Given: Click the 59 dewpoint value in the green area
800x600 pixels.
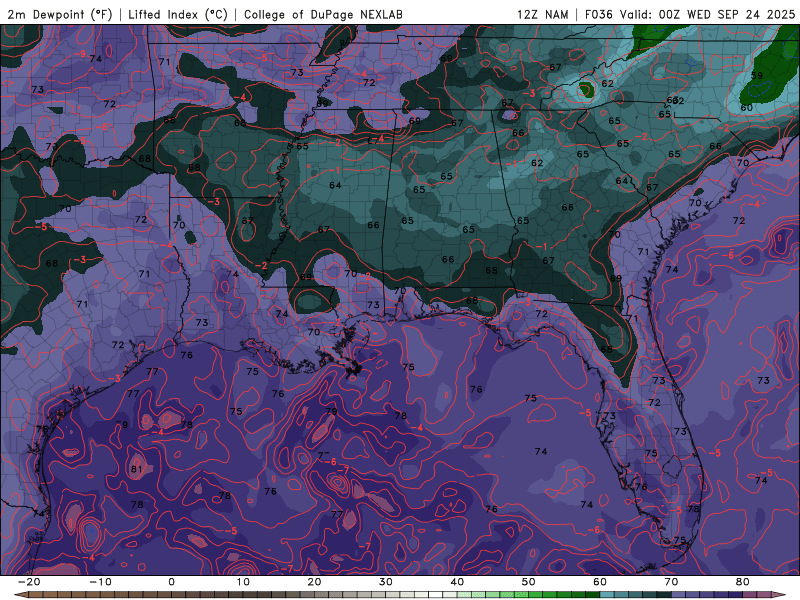Looking at the screenshot, I should [757, 76].
